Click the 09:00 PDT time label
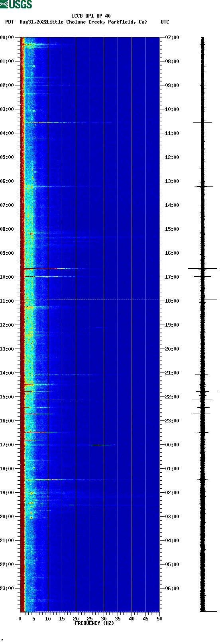Image resolution: width=220 pixels, height=644 pixels. 7,253
